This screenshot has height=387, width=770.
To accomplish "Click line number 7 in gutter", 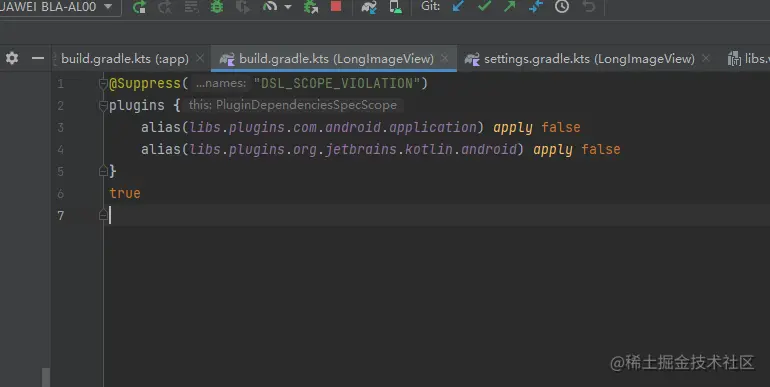I will point(60,215).
